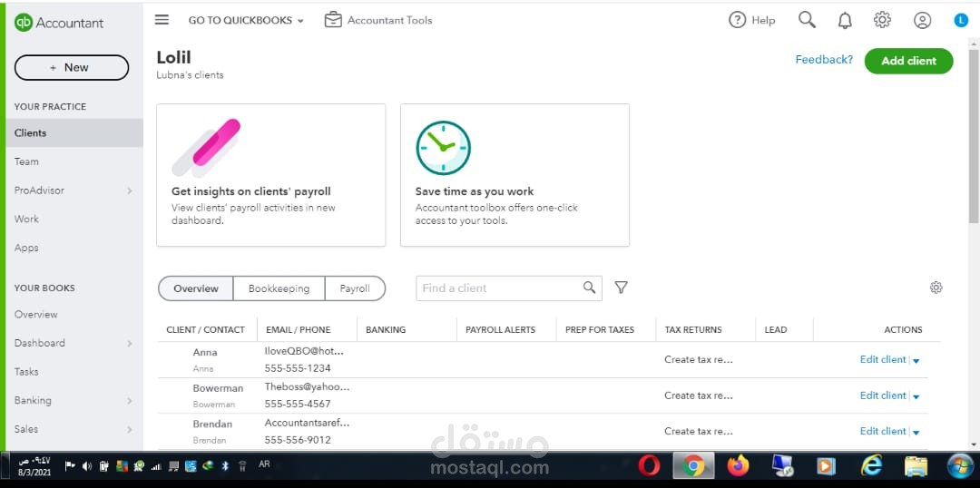Image resolution: width=980 pixels, height=488 pixels.
Task: Click the + New button
Action: coord(72,67)
